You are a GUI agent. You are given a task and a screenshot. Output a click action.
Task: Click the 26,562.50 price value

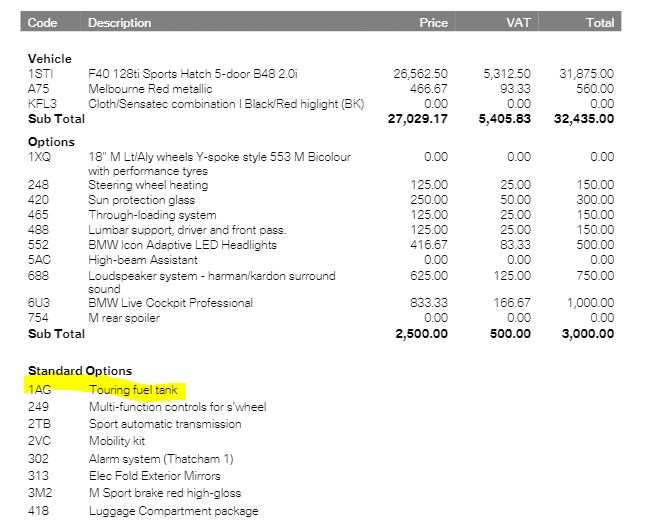[x=420, y=74]
